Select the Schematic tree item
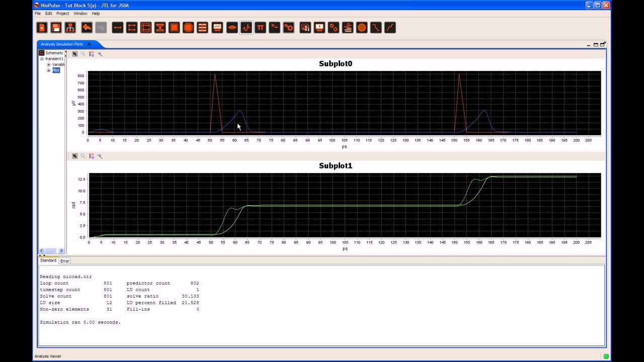This screenshot has height=362, width=644. [51, 53]
